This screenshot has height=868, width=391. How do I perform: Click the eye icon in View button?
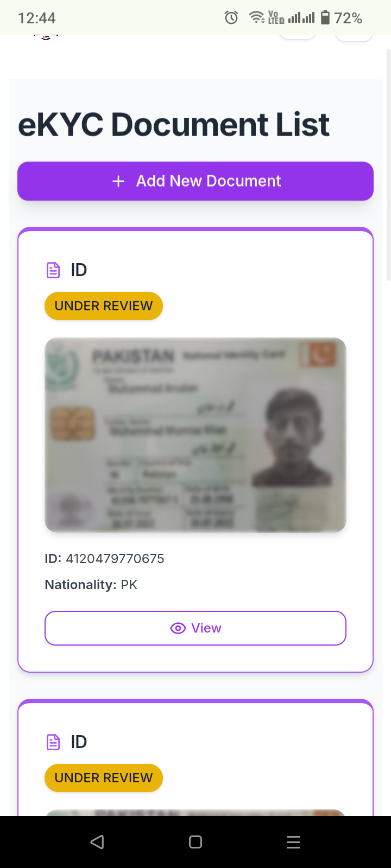tap(178, 628)
